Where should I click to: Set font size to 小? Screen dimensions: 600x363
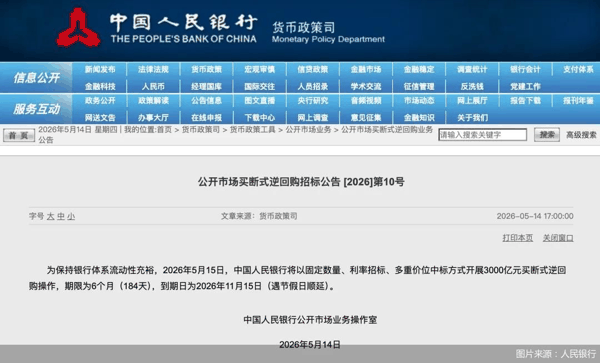coord(71,216)
